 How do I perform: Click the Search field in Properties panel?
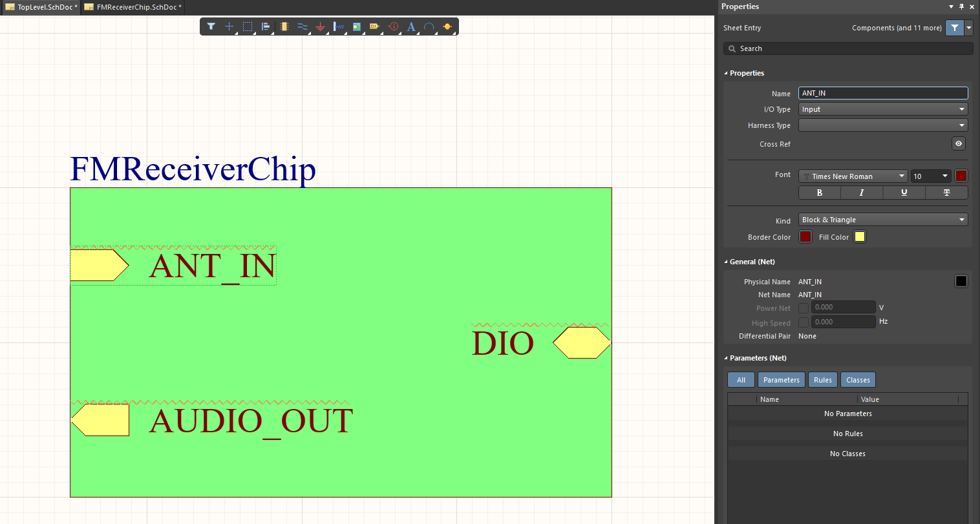(848, 48)
